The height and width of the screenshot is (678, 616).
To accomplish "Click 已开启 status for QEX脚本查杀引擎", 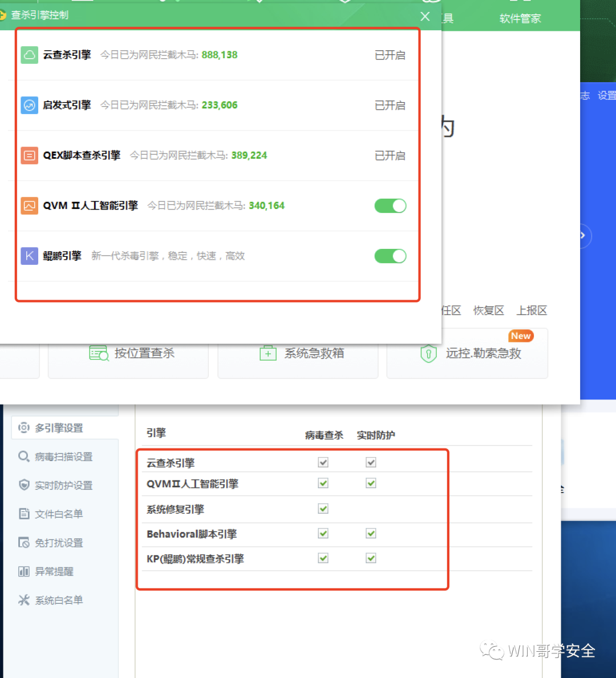I will (390, 156).
